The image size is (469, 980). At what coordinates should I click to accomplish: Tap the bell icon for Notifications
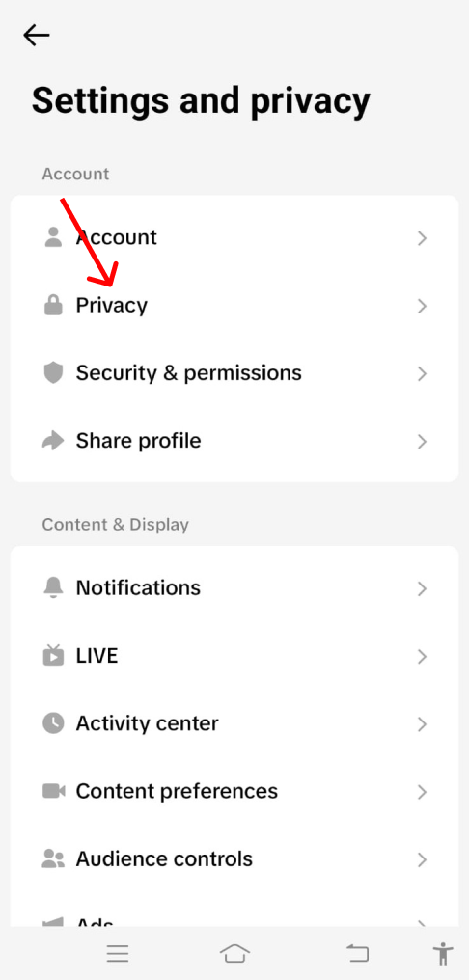53,587
